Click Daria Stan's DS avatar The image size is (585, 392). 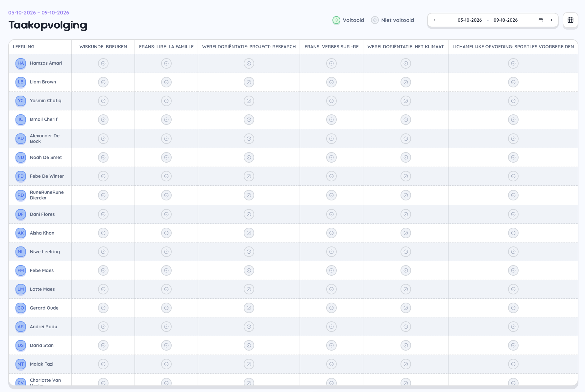pyautogui.click(x=21, y=345)
